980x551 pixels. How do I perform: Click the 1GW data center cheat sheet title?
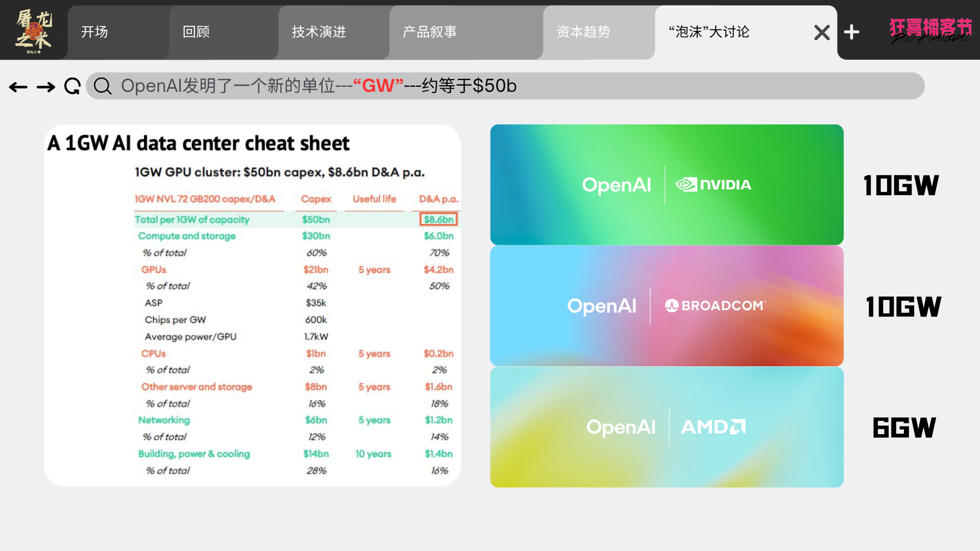(x=199, y=143)
